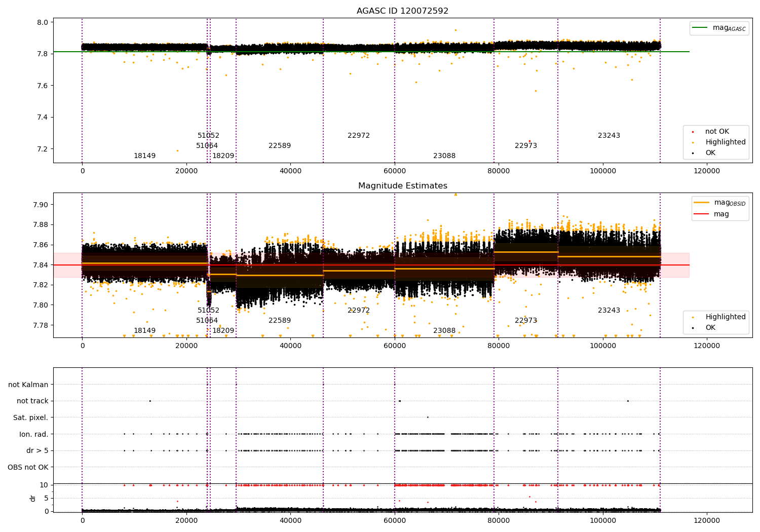Click the 20000 x-axis tick of the bottom plot
The width and height of the screenshot is (760, 532).
point(186,521)
